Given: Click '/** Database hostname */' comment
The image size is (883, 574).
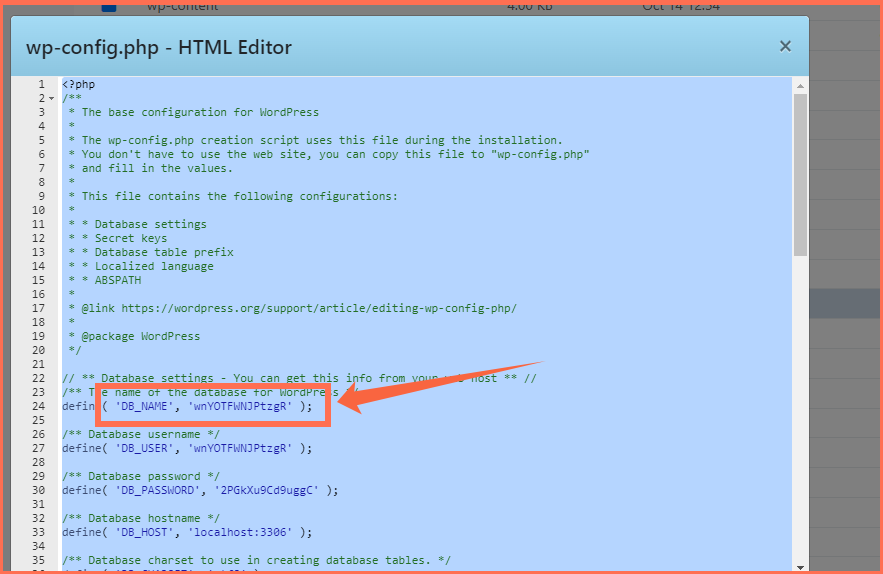Looking at the screenshot, I should [141, 518].
